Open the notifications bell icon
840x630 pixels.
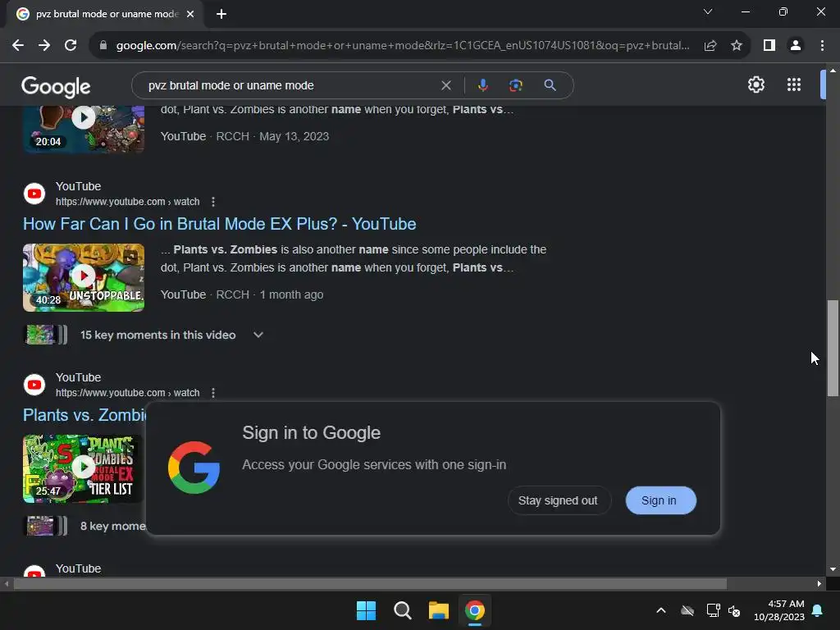(x=818, y=610)
